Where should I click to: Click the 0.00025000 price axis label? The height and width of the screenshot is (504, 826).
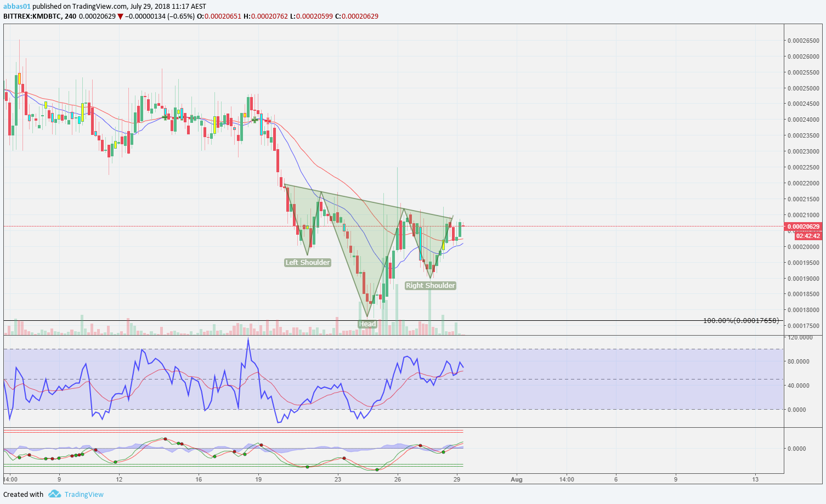804,88
